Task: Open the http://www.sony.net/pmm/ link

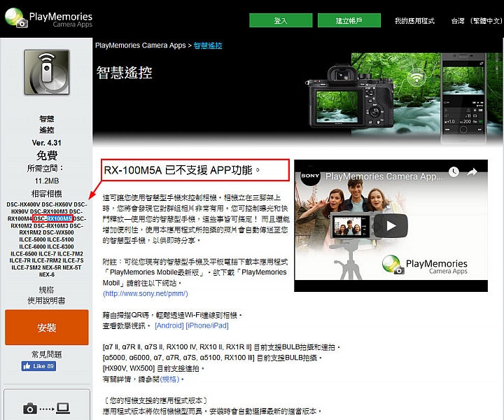Action: click(x=146, y=293)
